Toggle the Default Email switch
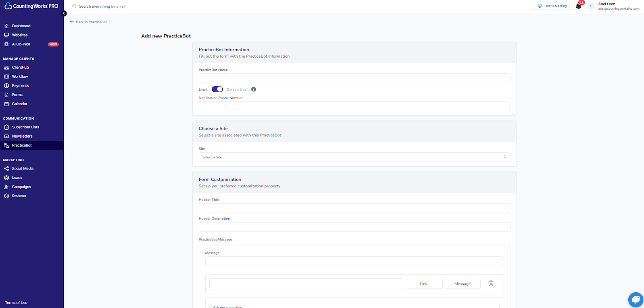644x308 pixels. pos(217,89)
